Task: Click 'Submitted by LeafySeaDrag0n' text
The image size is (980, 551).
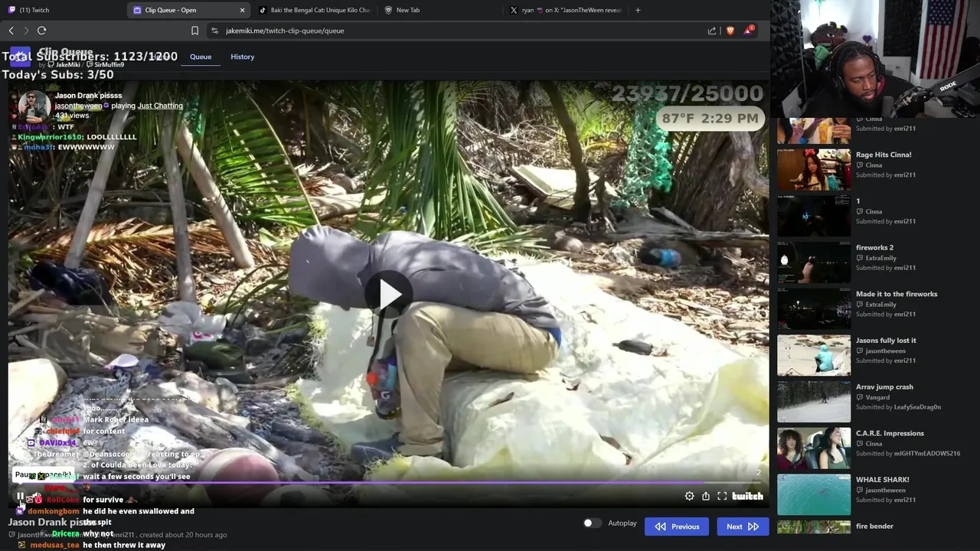Action: coord(898,407)
